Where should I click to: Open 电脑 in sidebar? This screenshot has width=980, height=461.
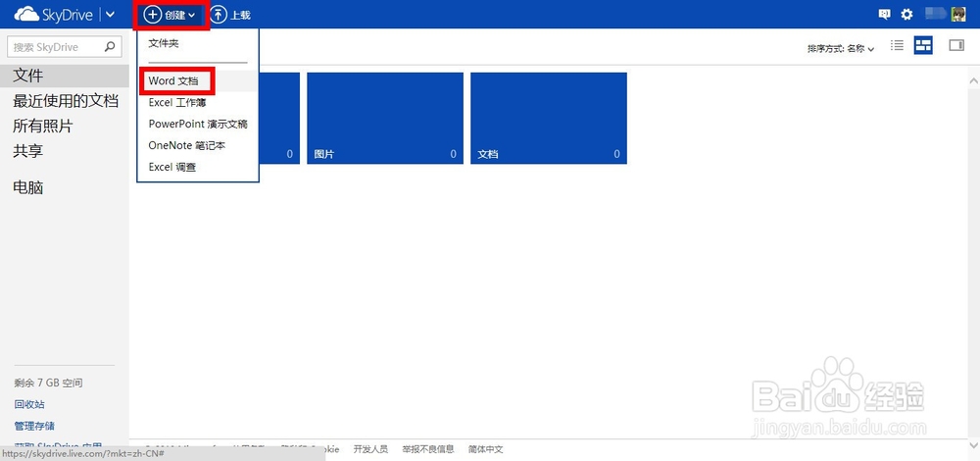28,187
